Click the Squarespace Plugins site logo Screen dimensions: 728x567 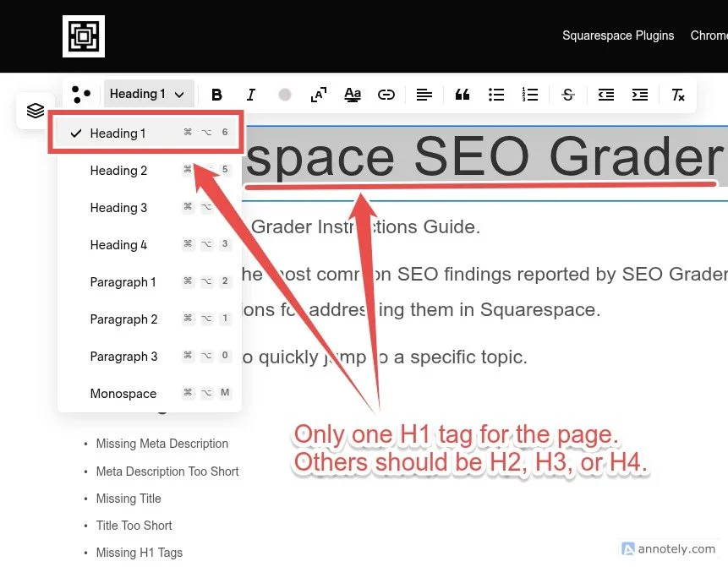click(x=84, y=36)
